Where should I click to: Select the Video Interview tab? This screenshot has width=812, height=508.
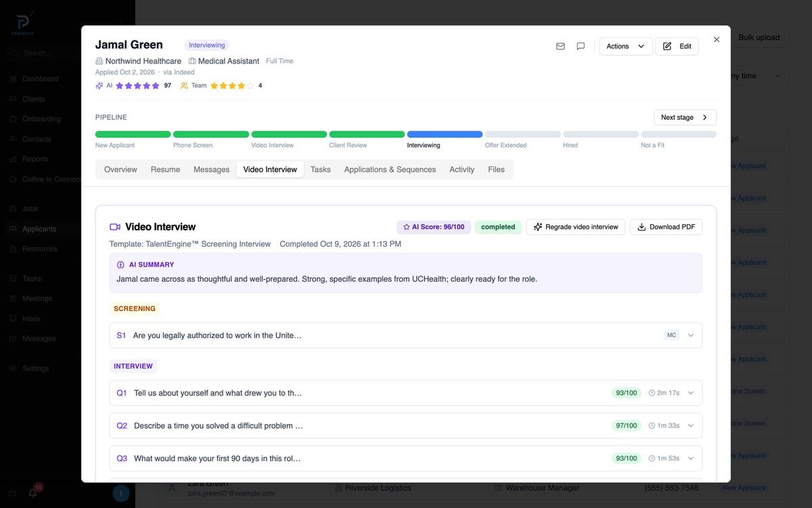click(x=270, y=169)
